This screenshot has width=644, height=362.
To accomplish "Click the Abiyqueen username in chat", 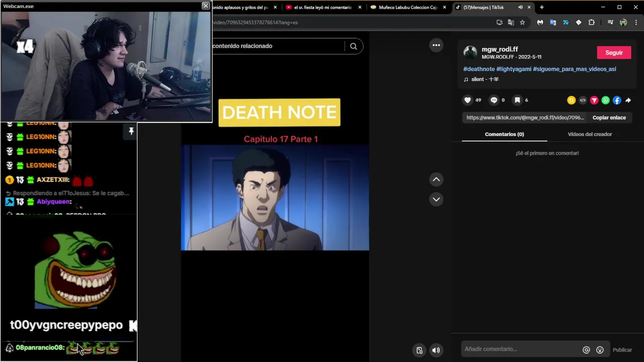I will pyautogui.click(x=54, y=202).
